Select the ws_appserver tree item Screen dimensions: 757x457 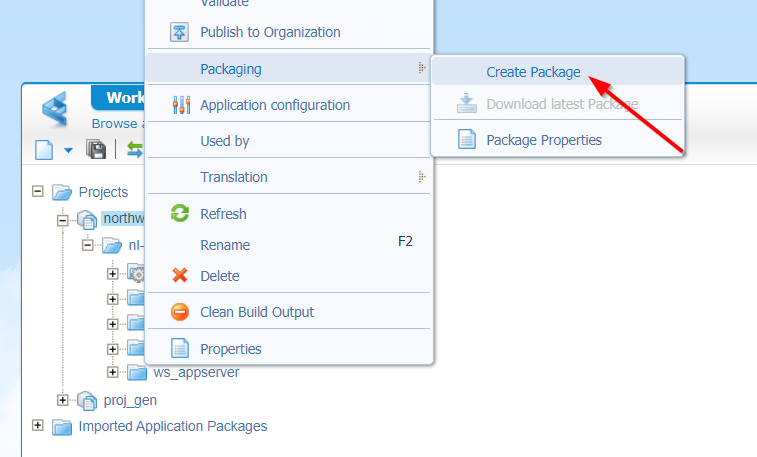point(196,373)
